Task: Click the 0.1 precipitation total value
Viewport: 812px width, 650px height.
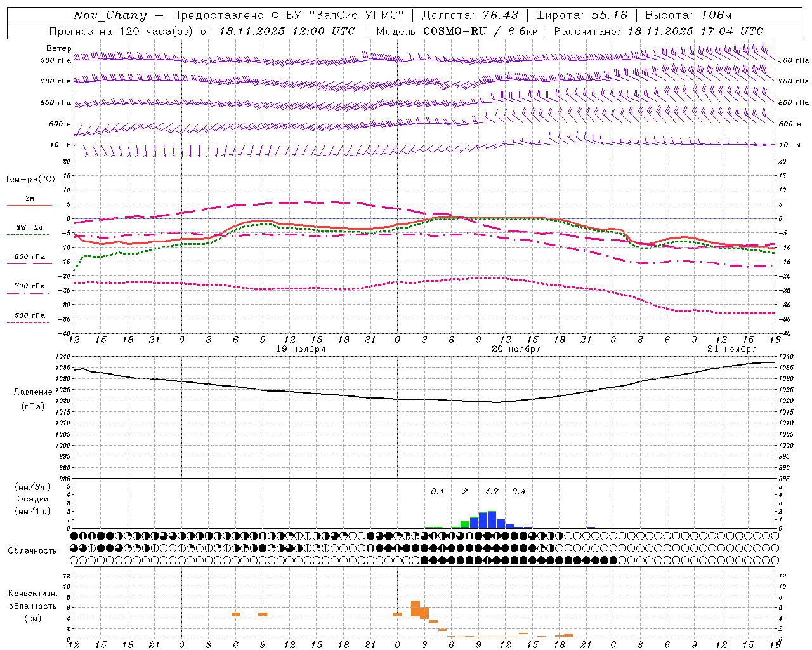Action: tap(438, 491)
